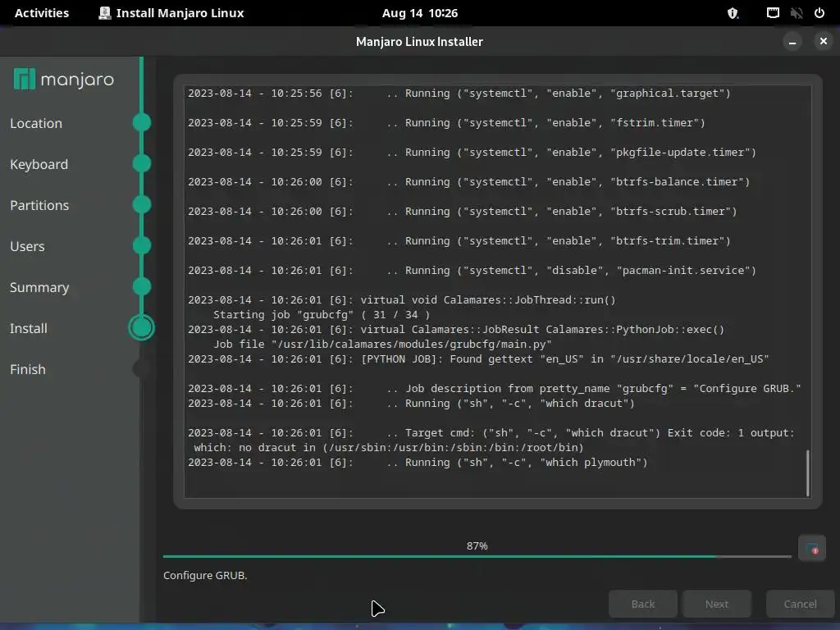Select the Keyboard step in sidebar
This screenshot has height=630, width=840.
39,164
